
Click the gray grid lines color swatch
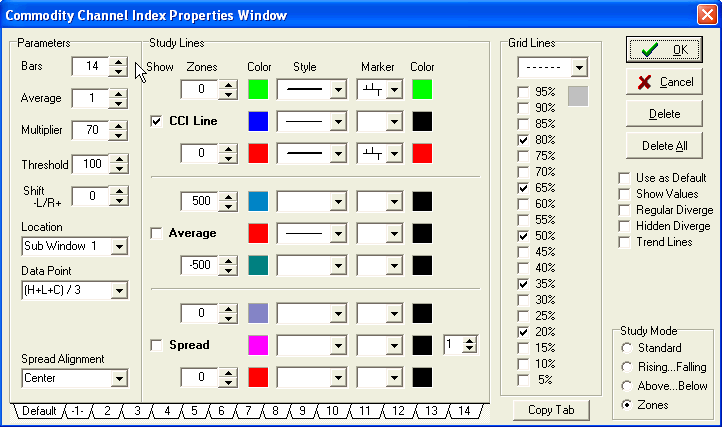tap(579, 96)
